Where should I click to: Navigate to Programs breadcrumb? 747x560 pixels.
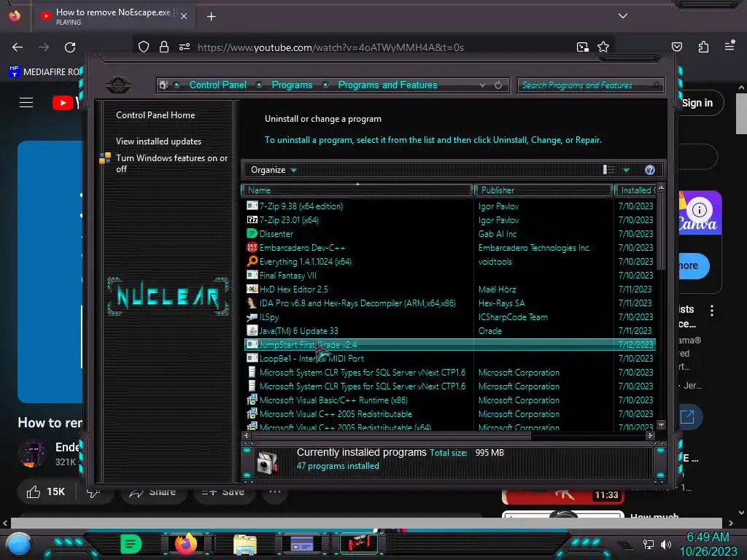[292, 85]
